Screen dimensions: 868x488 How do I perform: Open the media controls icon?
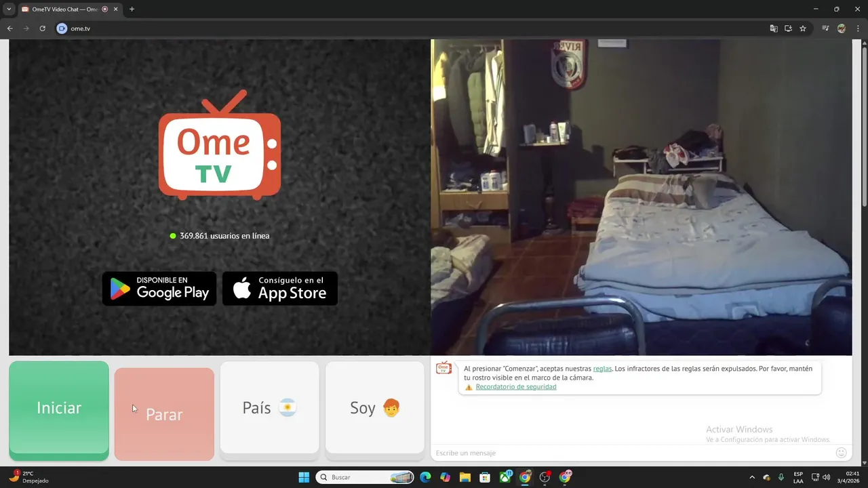tap(825, 28)
